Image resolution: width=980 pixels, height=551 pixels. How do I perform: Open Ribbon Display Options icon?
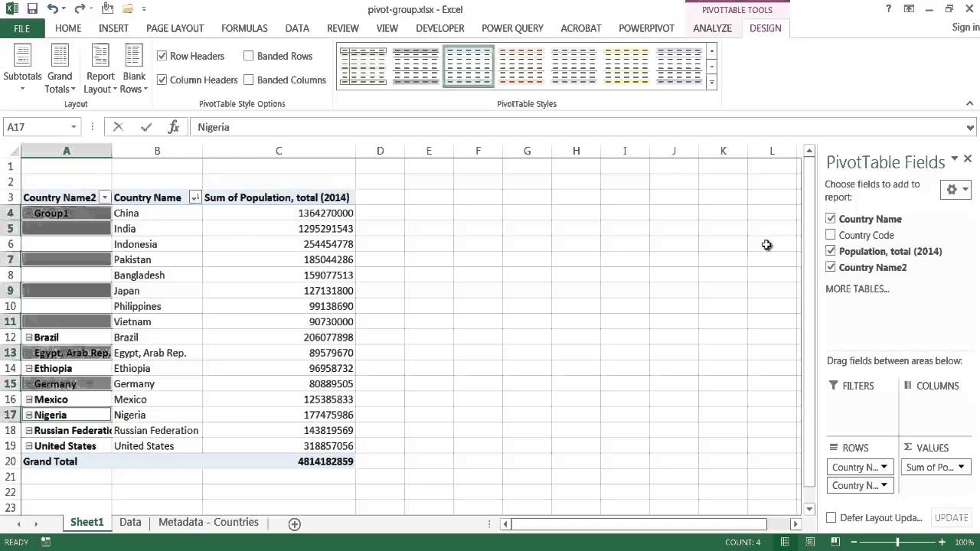909,9
